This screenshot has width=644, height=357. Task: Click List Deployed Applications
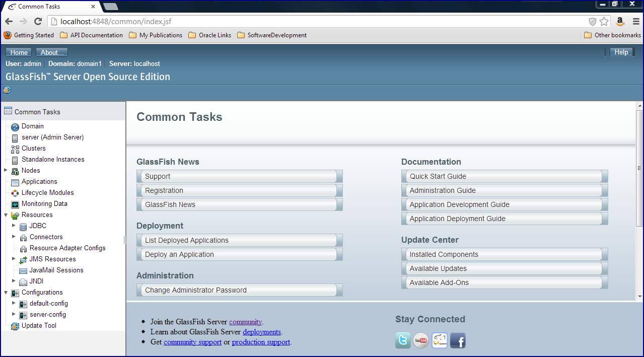240,240
